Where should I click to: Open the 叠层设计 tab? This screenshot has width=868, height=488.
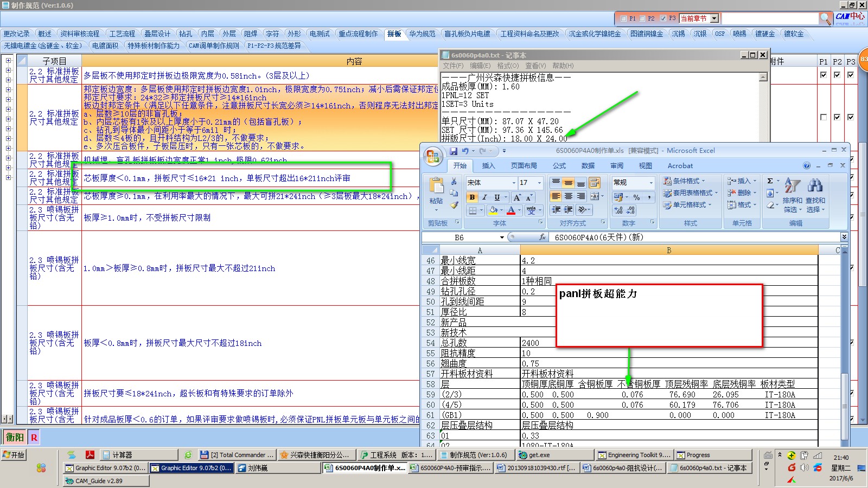pyautogui.click(x=157, y=34)
